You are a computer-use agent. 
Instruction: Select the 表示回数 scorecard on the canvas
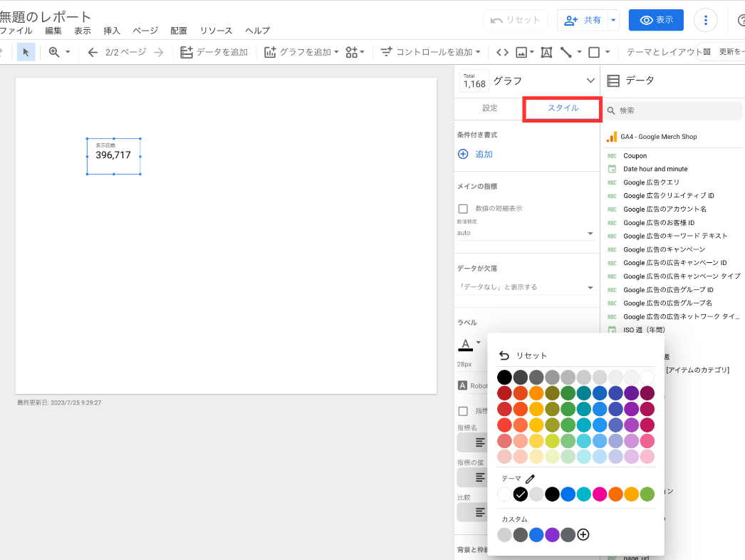[113, 156]
